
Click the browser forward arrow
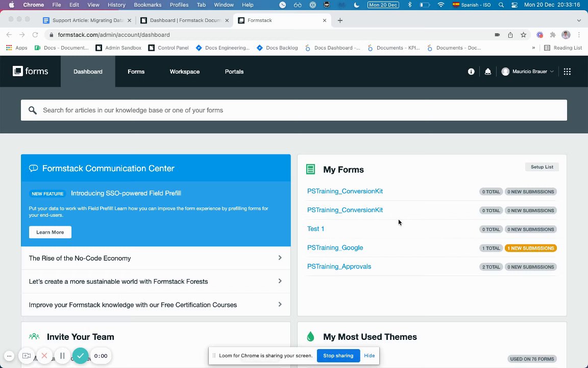pyautogui.click(x=22, y=35)
